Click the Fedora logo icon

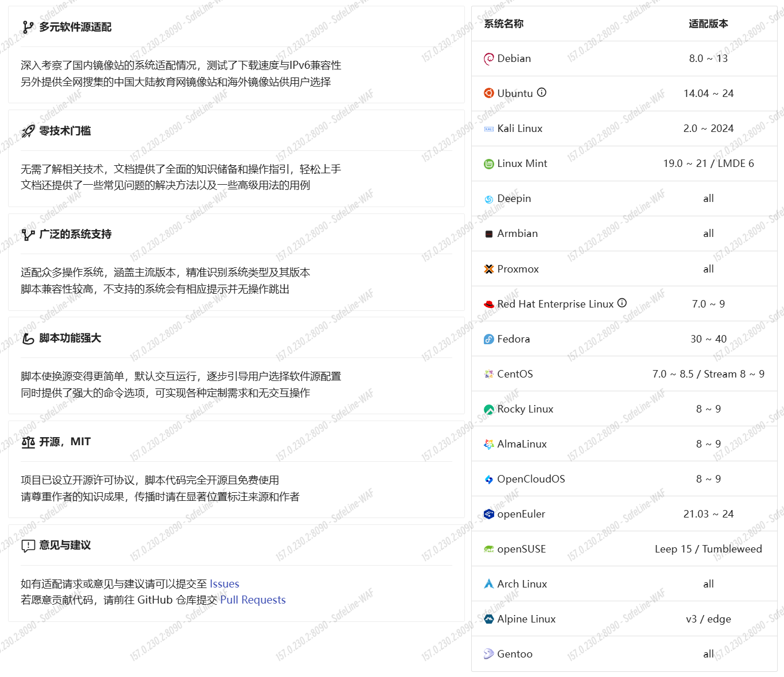click(x=489, y=339)
